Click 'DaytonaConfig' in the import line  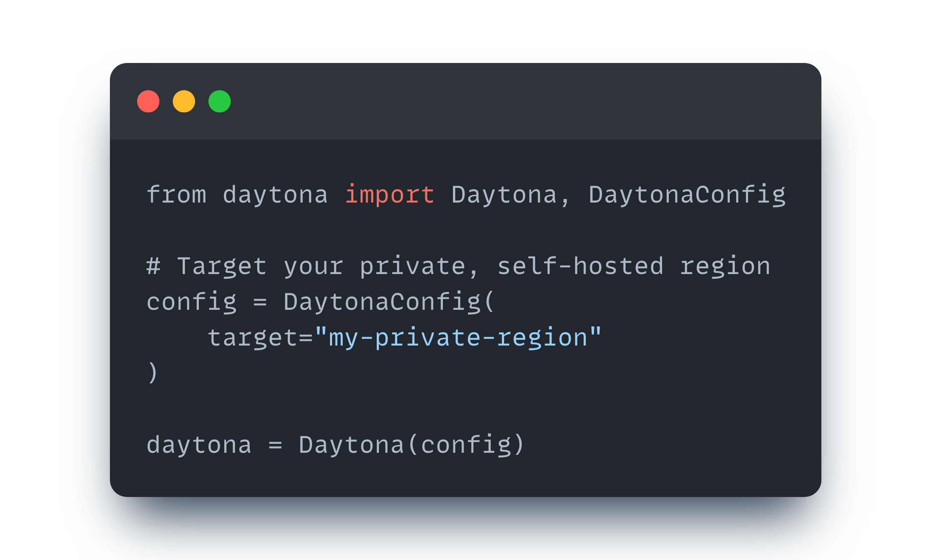point(687,195)
